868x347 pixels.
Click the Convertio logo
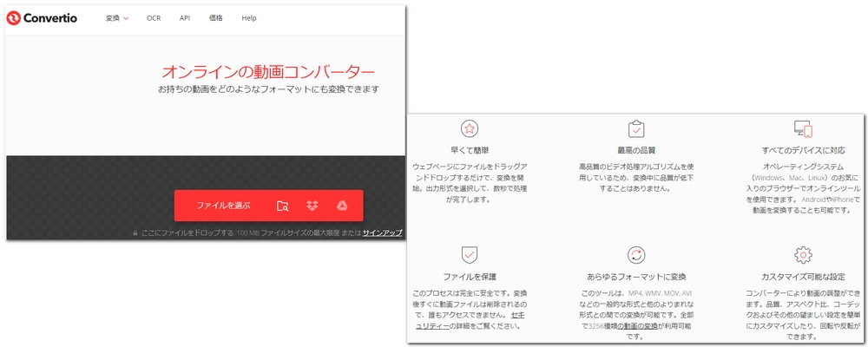(x=42, y=18)
